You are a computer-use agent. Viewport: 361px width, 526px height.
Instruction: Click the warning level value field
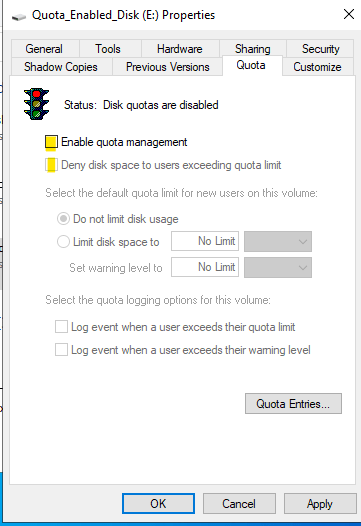[x=205, y=267]
